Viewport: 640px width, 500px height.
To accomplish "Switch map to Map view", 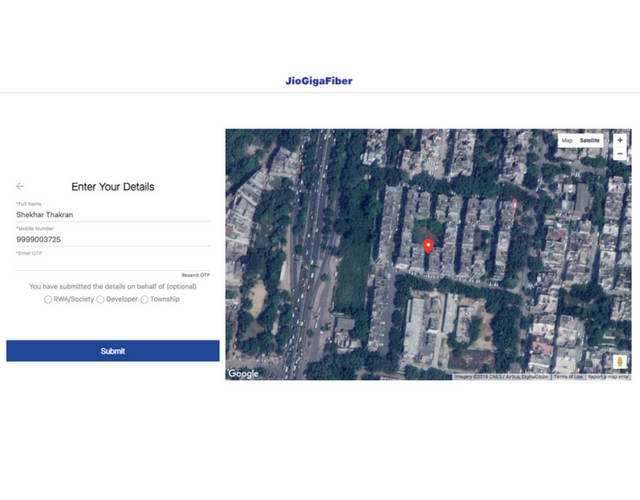I will [567, 140].
